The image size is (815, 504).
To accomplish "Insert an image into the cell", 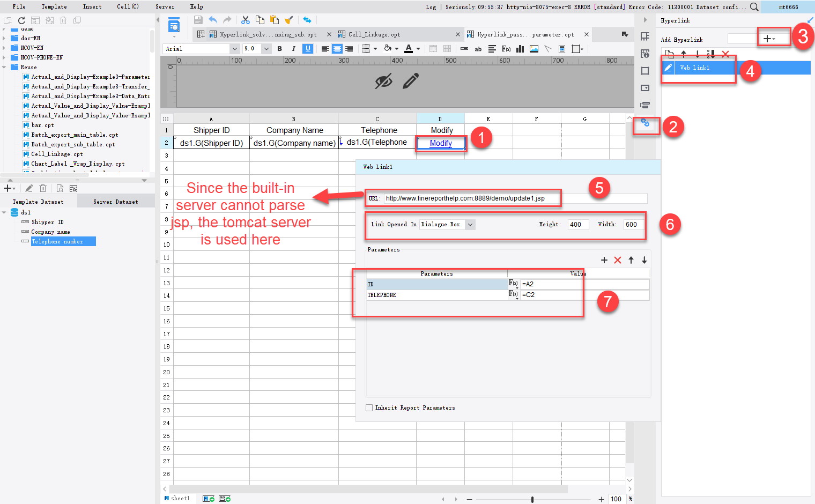I will pos(534,49).
